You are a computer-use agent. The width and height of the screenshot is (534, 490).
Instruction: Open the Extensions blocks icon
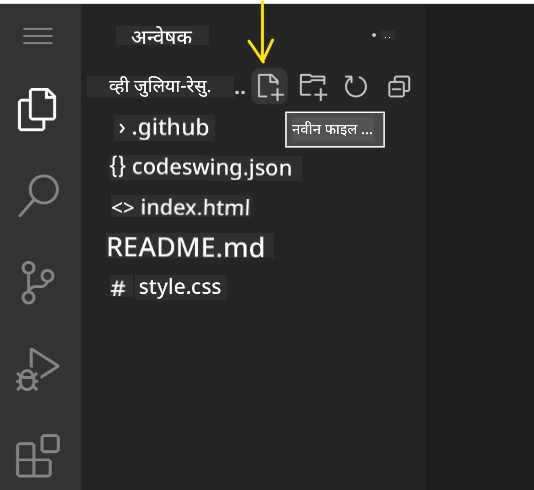[38, 456]
